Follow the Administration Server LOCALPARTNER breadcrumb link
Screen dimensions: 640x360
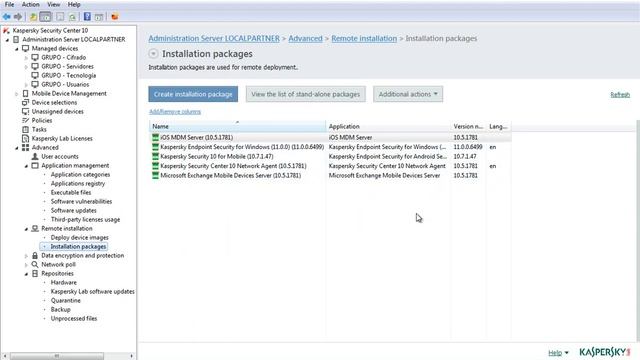(214, 38)
